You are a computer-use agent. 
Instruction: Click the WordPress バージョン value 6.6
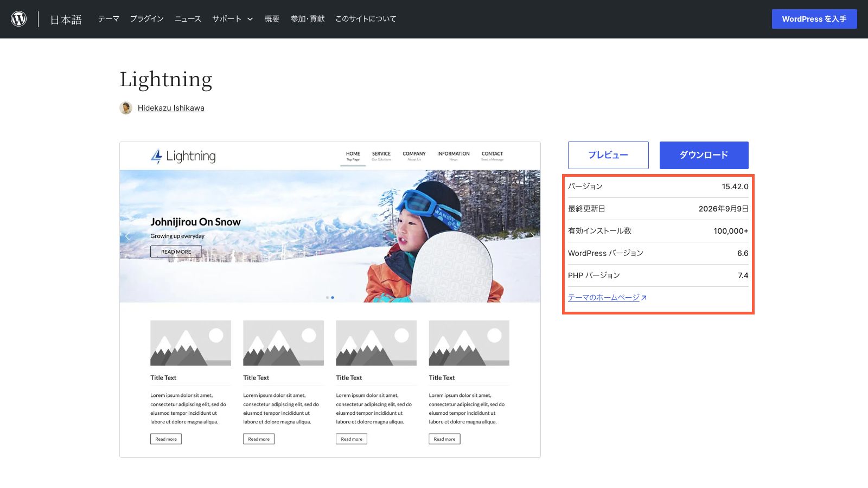pyautogui.click(x=743, y=253)
